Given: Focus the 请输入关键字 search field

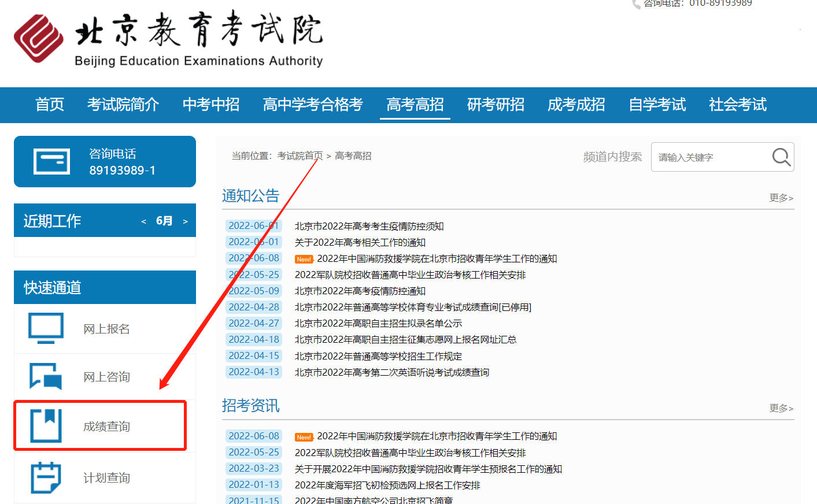Looking at the screenshot, I should pos(710,157).
